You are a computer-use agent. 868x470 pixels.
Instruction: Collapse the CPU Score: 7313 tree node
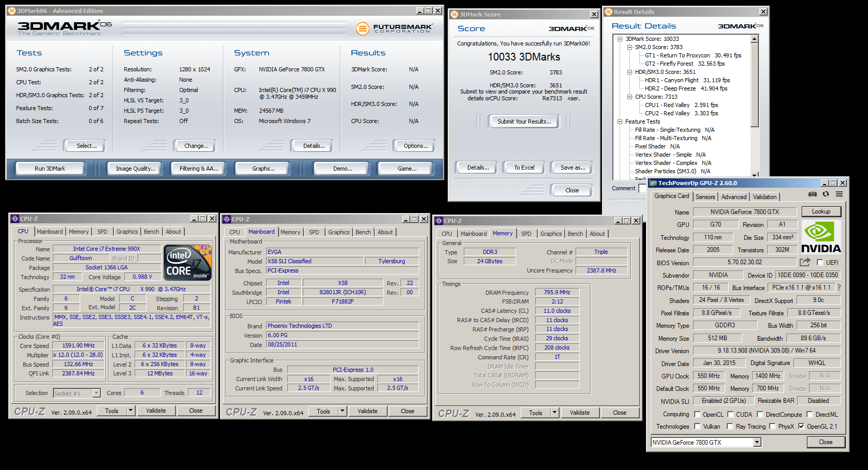point(630,97)
